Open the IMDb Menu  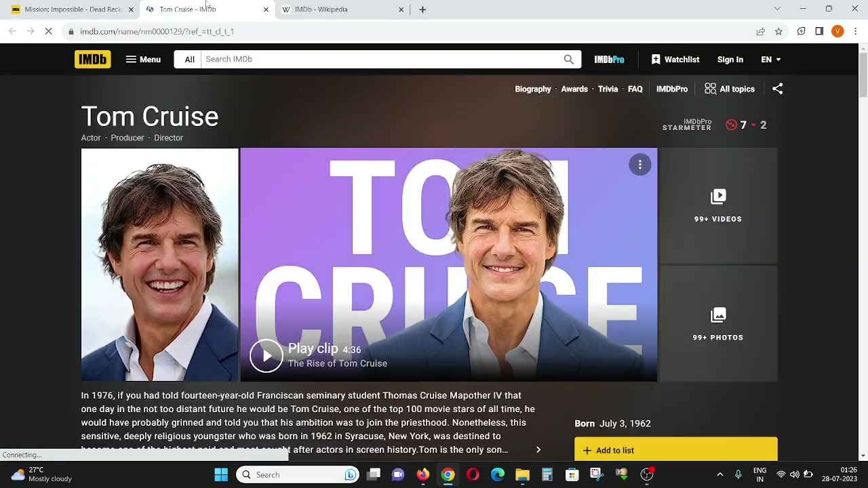click(143, 59)
